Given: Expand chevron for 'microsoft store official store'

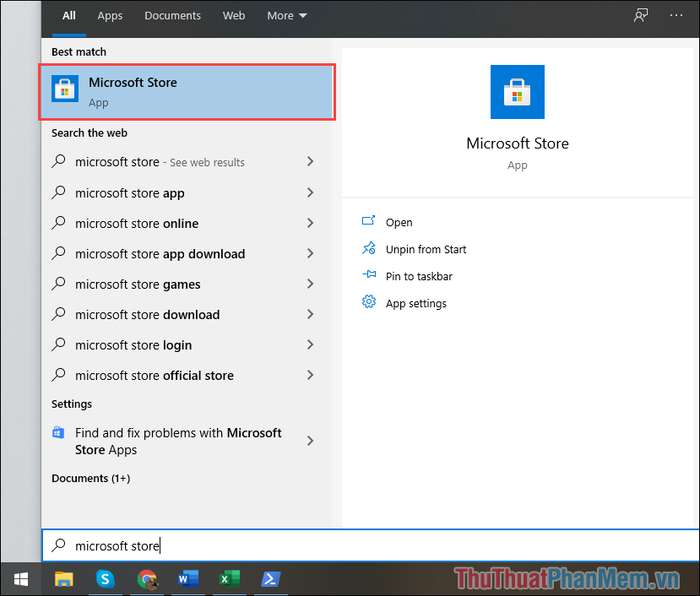Looking at the screenshot, I should coord(310,375).
